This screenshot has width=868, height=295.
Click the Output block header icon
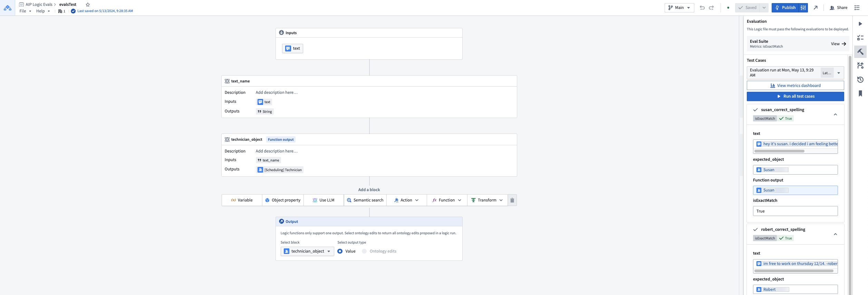pos(281,222)
